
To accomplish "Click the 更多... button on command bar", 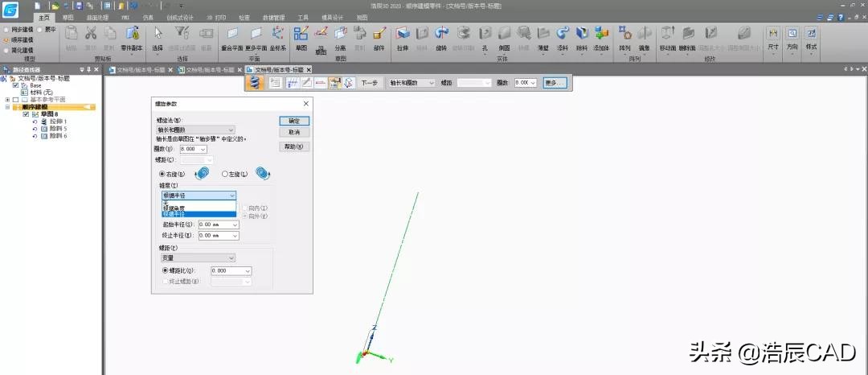I will [x=555, y=83].
